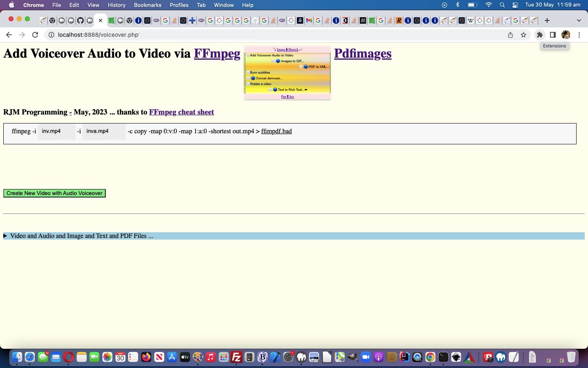The width and height of the screenshot is (588, 368).
Task: Follow the FFmpeg cheat sheet link
Action: coord(181,112)
